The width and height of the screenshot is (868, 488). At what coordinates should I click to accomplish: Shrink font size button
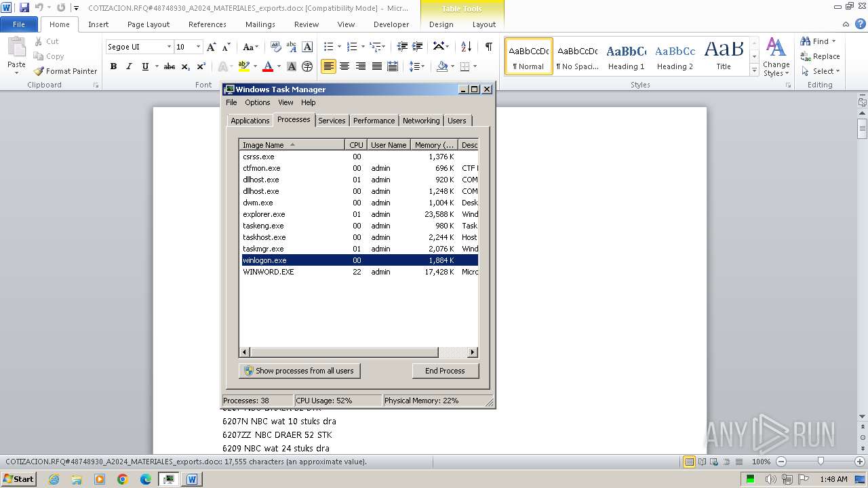tap(226, 47)
